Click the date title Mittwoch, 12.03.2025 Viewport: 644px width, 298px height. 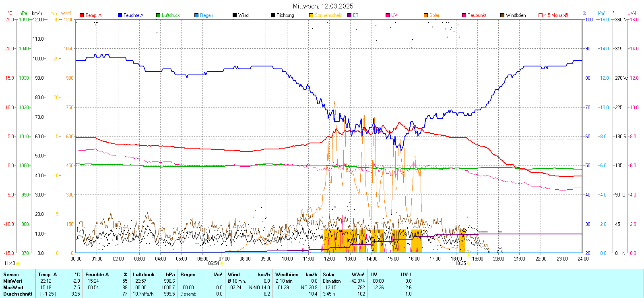pos(323,6)
